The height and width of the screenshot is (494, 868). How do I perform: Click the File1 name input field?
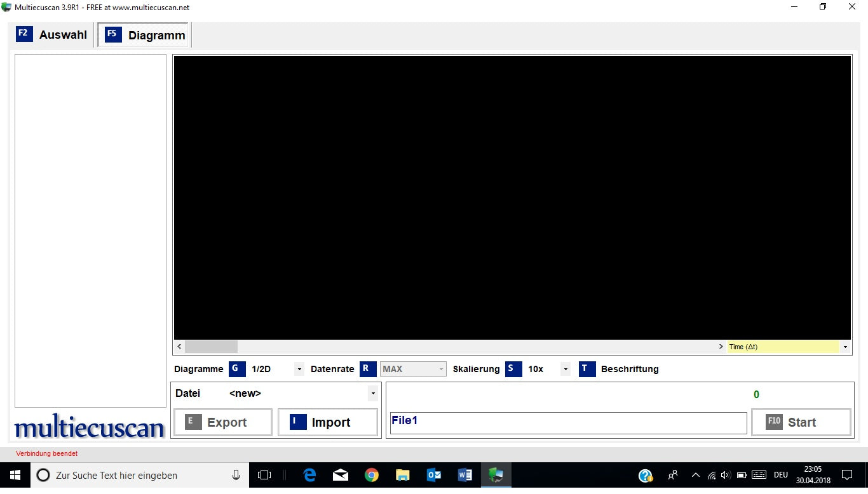568,423
